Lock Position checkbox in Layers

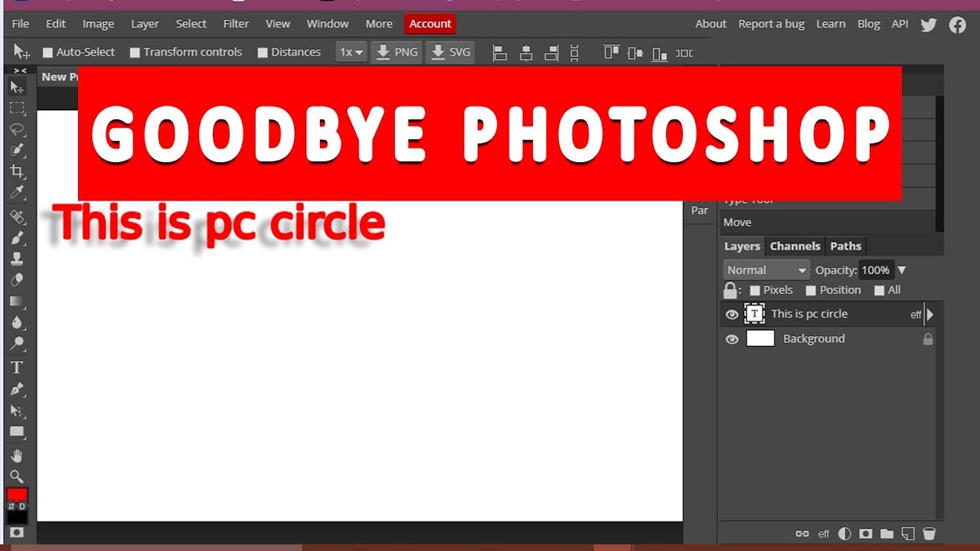[812, 291]
